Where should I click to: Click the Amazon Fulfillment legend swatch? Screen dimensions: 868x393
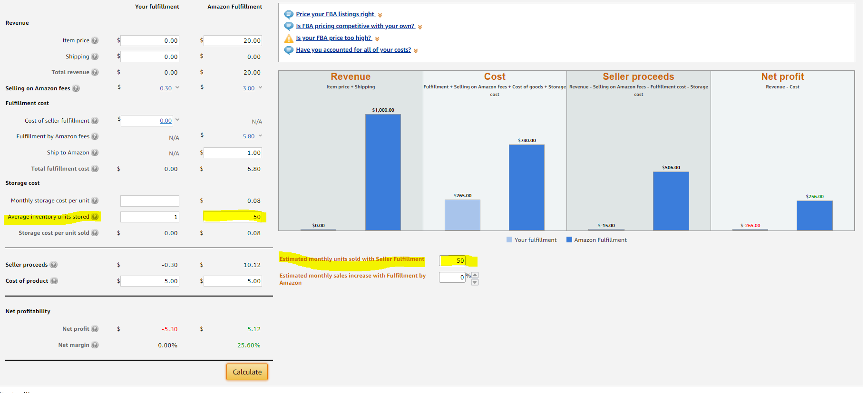click(569, 240)
